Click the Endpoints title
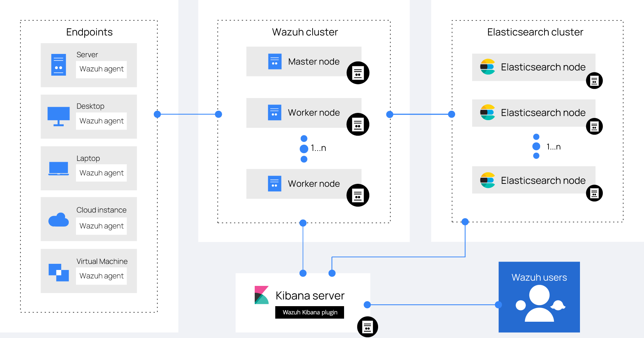This screenshot has height=338, width=644. (x=89, y=32)
